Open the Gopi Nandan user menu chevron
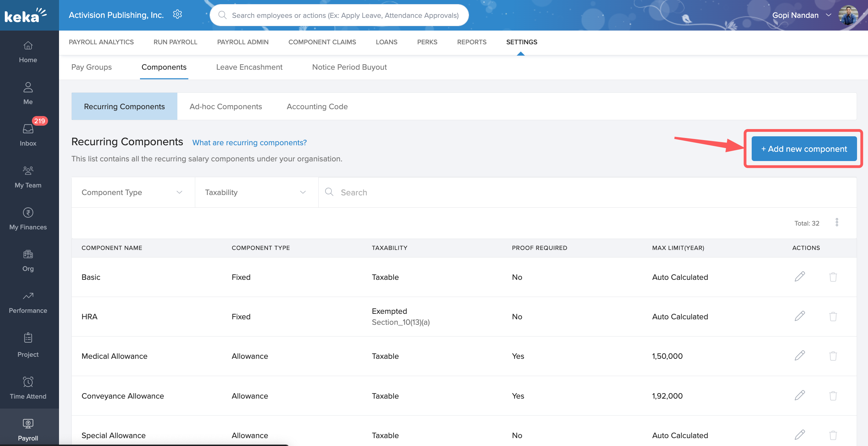The image size is (868, 446). (x=829, y=15)
